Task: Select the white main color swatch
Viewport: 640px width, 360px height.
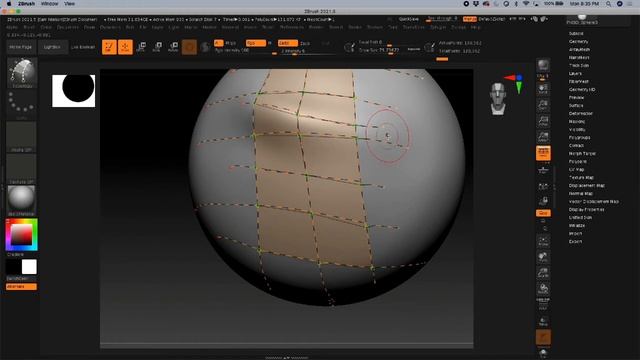Action: pos(29,267)
